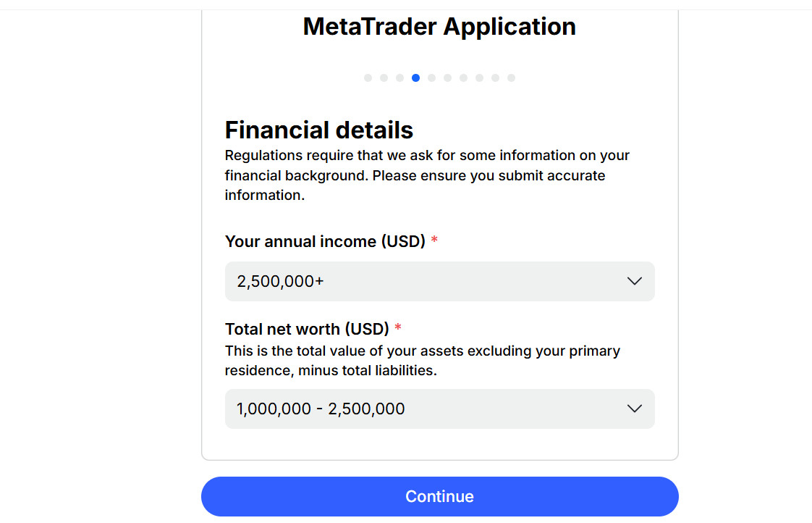812x523 pixels.
Task: Click the first step progress dot
Action: 368,78
